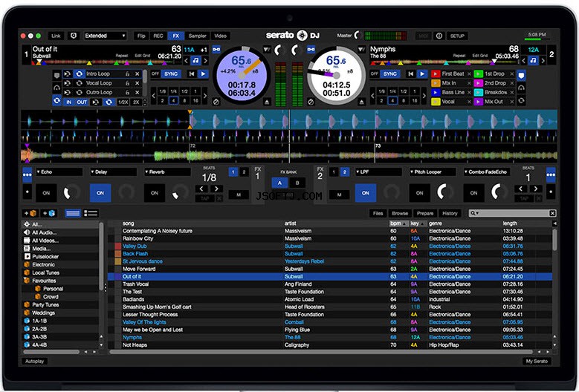Open the Video panel tab
Image resolution: width=579 pixels, height=392 pixels.
[221, 36]
